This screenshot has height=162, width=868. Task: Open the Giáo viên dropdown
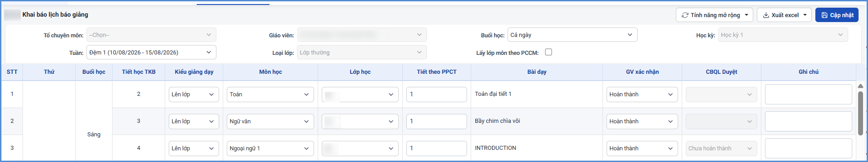tap(362, 35)
